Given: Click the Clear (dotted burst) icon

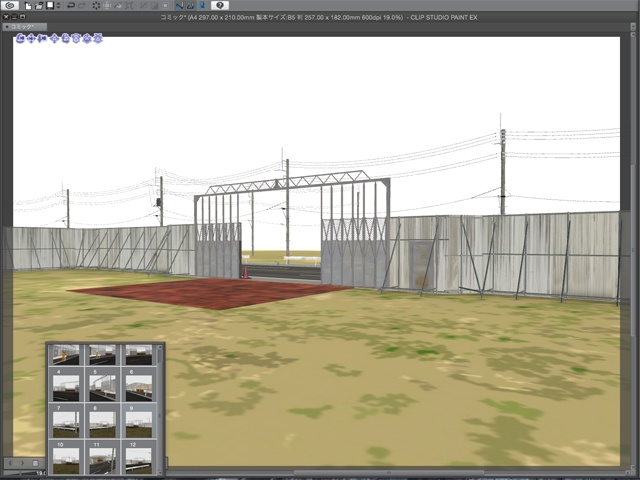Looking at the screenshot, I should pos(96,6).
